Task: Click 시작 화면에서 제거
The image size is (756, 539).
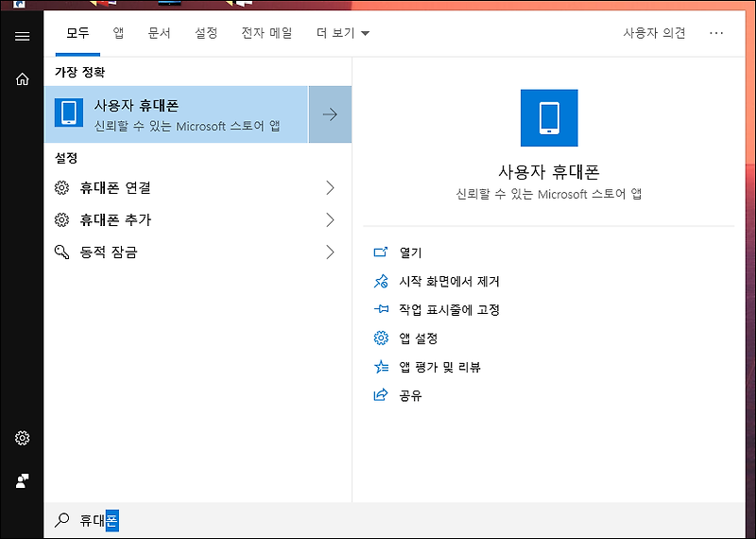Action: pyautogui.click(x=450, y=282)
